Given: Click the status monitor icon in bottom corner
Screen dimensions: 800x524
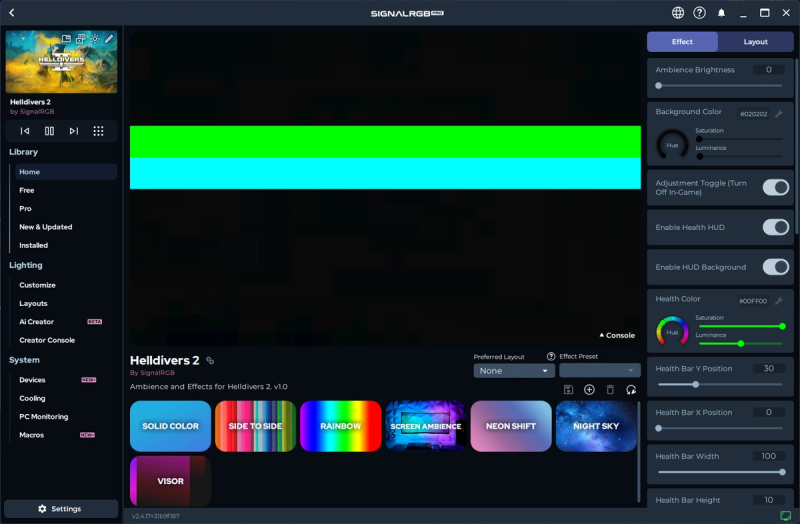Looking at the screenshot, I should pos(786,515).
